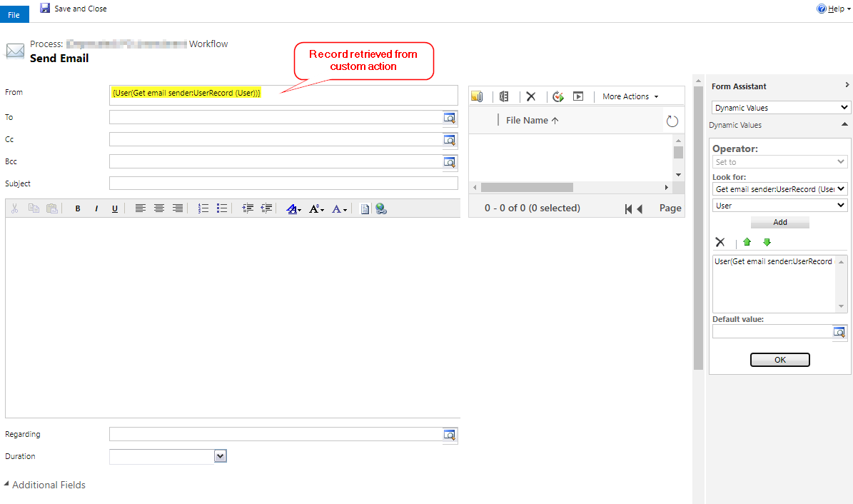Toggle italic text formatting

point(96,208)
